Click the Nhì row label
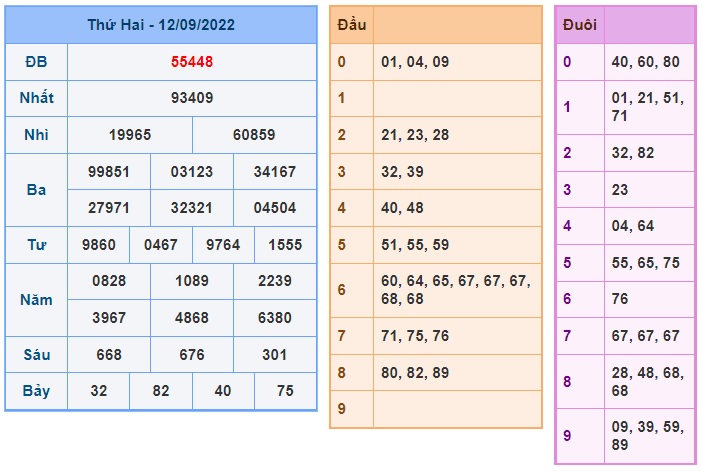 tap(36, 135)
